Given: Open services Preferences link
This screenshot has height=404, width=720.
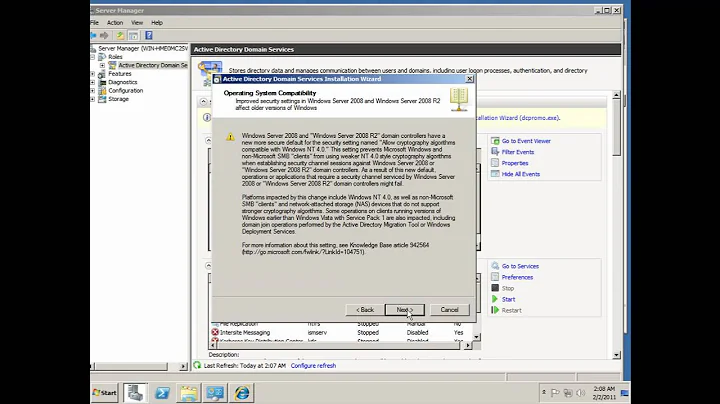Looking at the screenshot, I should [517, 277].
